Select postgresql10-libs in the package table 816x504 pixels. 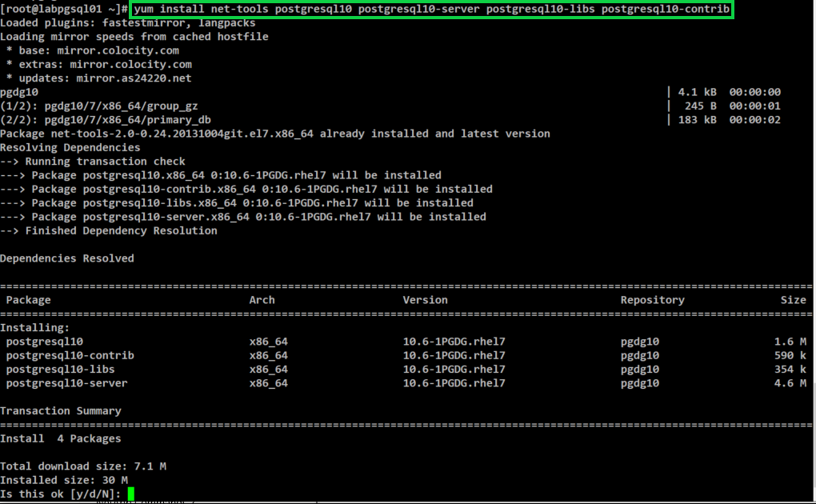coord(60,370)
